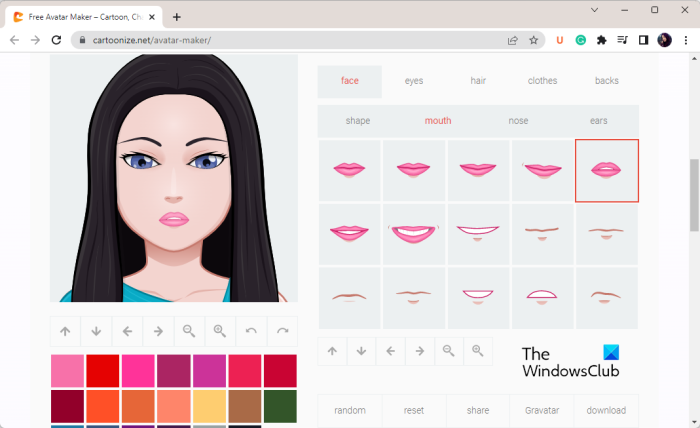Go back using the browser back arrow
700x428 pixels.
[x=14, y=40]
